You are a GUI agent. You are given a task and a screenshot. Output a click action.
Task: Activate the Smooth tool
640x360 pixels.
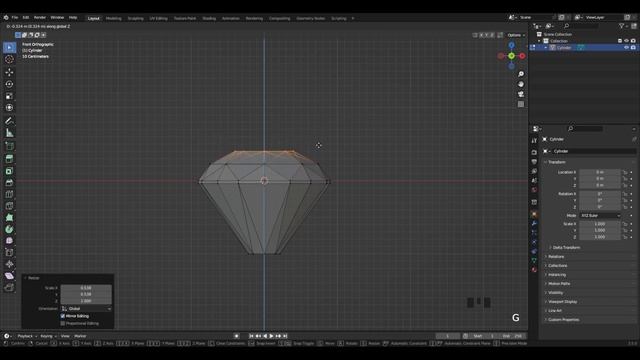(x=9, y=241)
